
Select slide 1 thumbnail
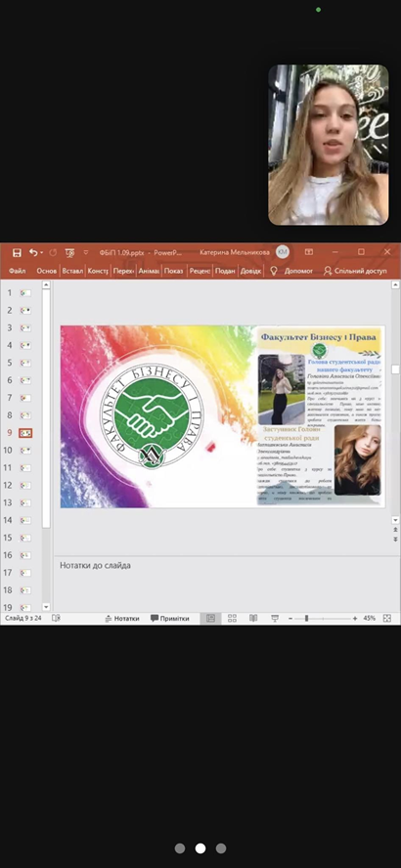pyautogui.click(x=25, y=293)
